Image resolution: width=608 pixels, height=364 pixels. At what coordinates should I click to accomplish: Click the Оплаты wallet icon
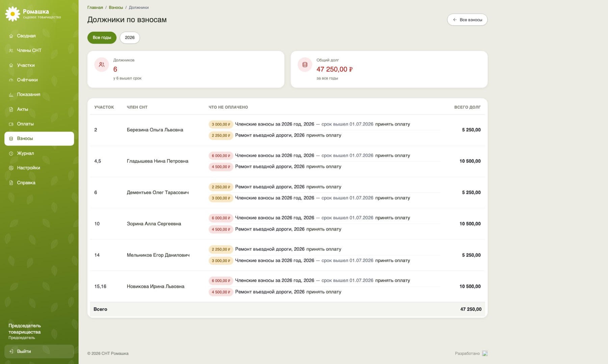point(11,124)
